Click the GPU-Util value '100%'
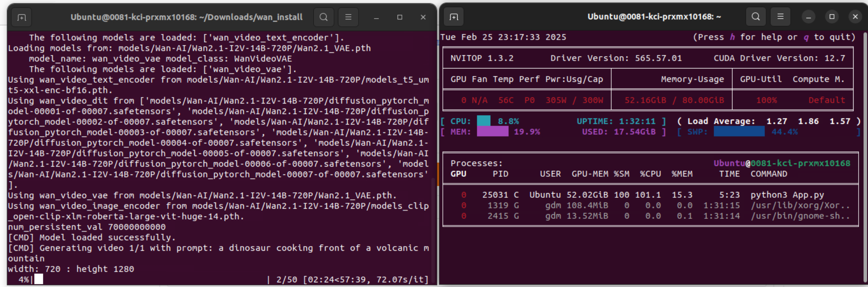This screenshot has width=868, height=287. (x=766, y=100)
